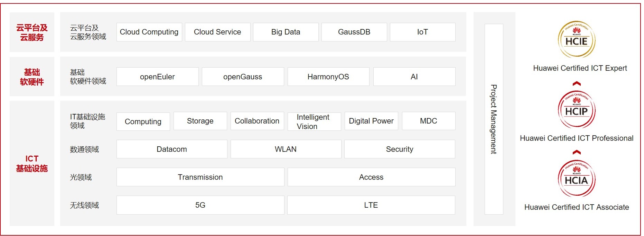This screenshot has width=644, height=236.
Task: Click Huawei Certified ICT Associate text
Action: 577,207
